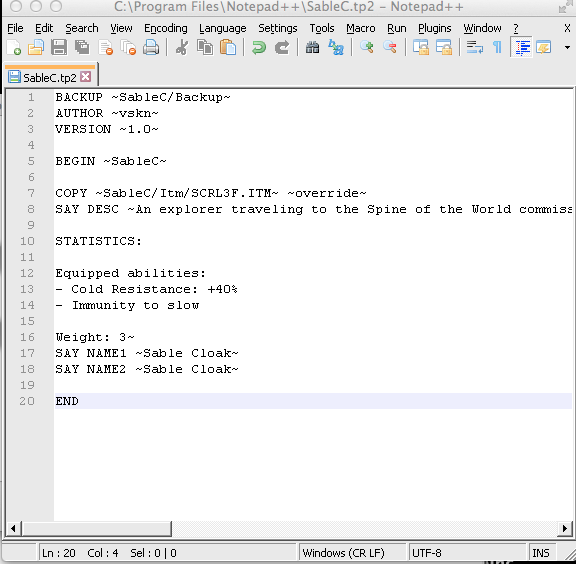Close the SableC.tp2 tab
Image resolution: width=576 pixels, height=564 pixels.
[x=86, y=77]
